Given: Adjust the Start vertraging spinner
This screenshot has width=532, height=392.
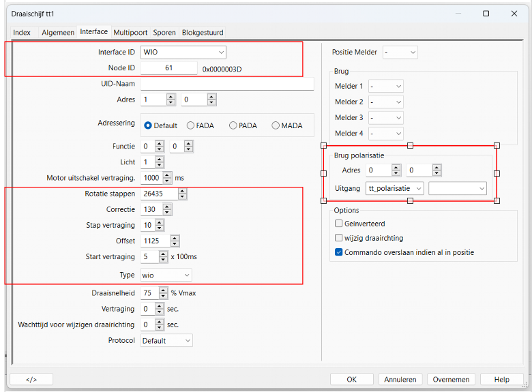Looking at the screenshot, I should 163,257.
